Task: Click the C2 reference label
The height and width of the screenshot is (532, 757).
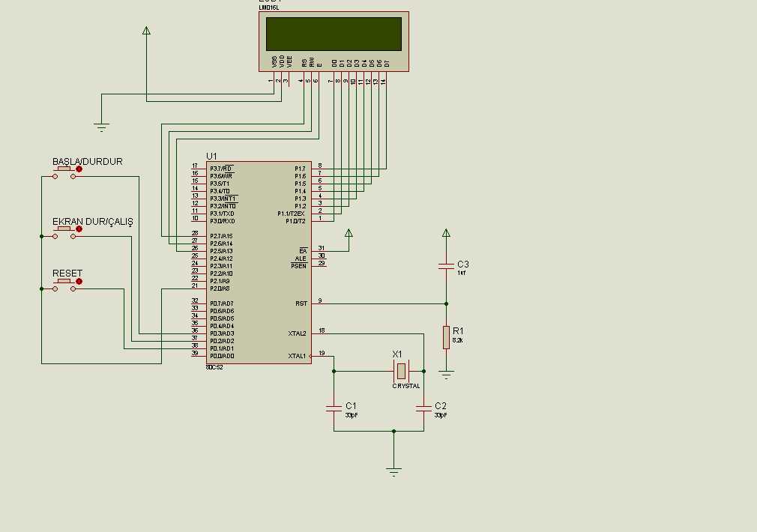Action: (x=440, y=405)
